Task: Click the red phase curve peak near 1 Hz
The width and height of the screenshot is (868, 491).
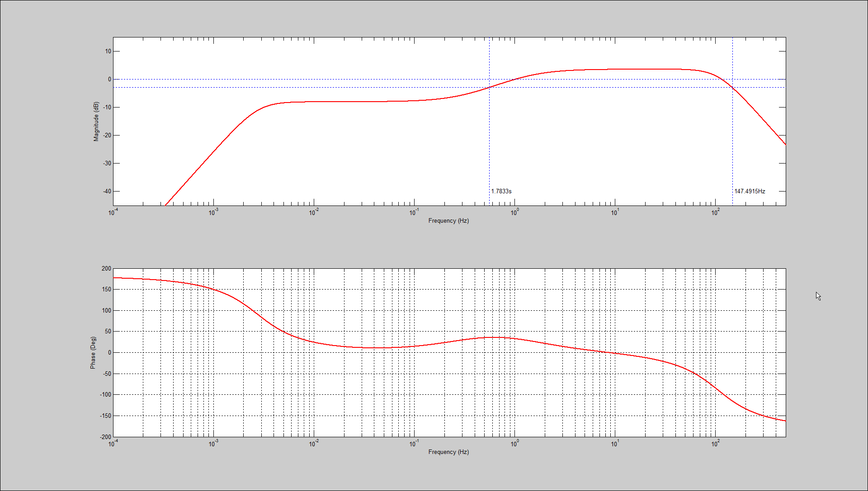Action: [x=495, y=337]
